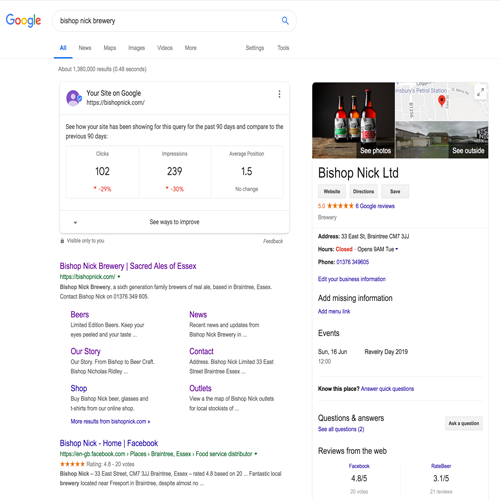Click the five-star rating icons for Bishop Nick Ltd

[x=340, y=206]
